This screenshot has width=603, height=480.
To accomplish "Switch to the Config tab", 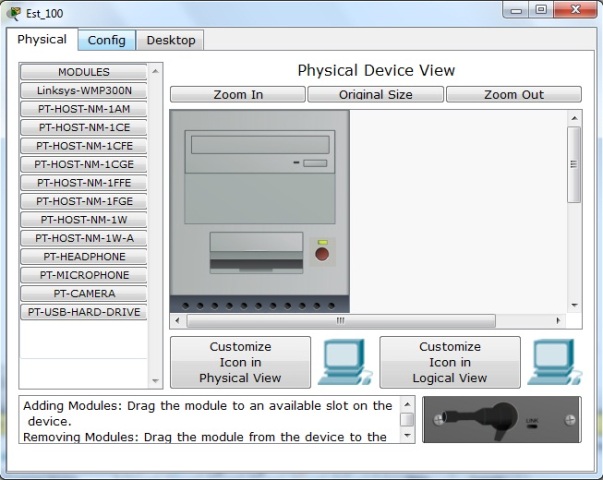I will click(106, 40).
